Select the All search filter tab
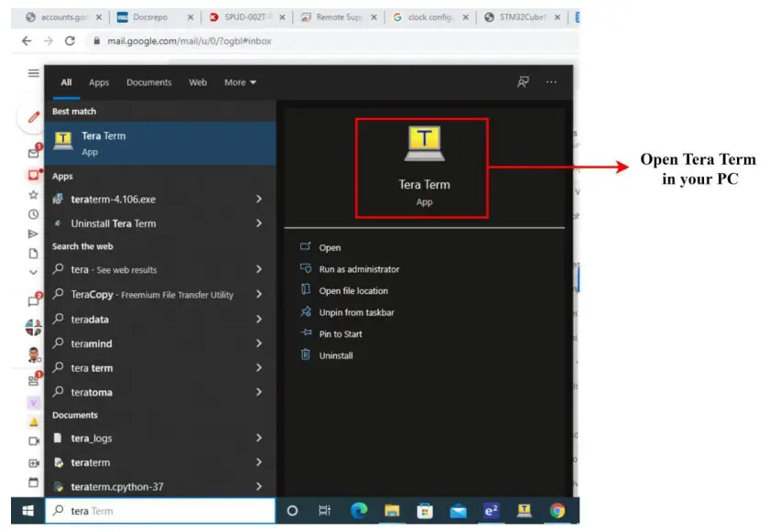Image resolution: width=769 pixels, height=532 pixels. pyautogui.click(x=66, y=82)
